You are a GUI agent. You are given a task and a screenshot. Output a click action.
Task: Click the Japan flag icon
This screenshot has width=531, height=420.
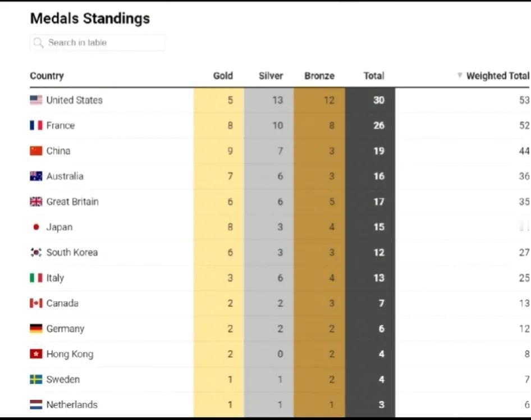(36, 227)
